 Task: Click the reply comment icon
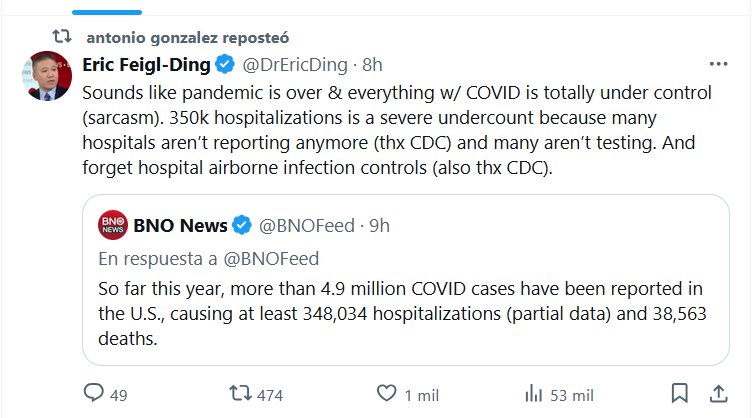tap(90, 394)
